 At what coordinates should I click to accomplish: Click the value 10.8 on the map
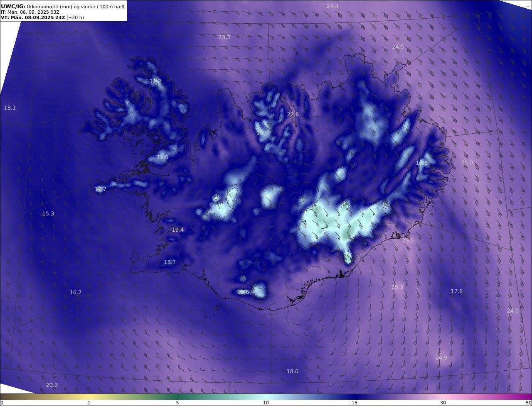pos(262,132)
